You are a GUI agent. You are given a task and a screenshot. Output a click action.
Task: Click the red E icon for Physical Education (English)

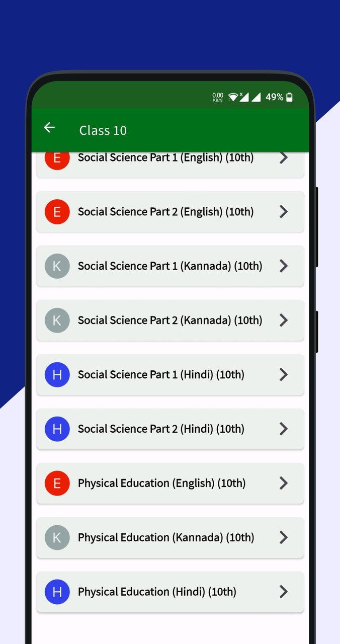click(x=57, y=483)
